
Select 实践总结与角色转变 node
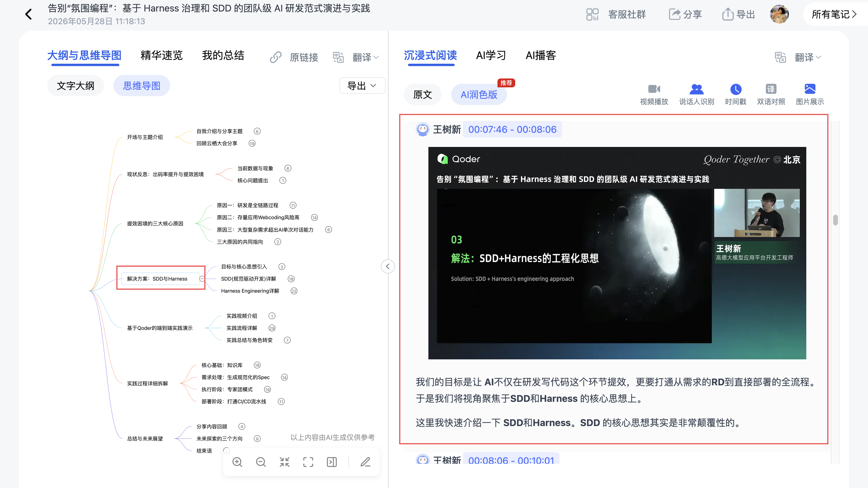[x=249, y=340]
